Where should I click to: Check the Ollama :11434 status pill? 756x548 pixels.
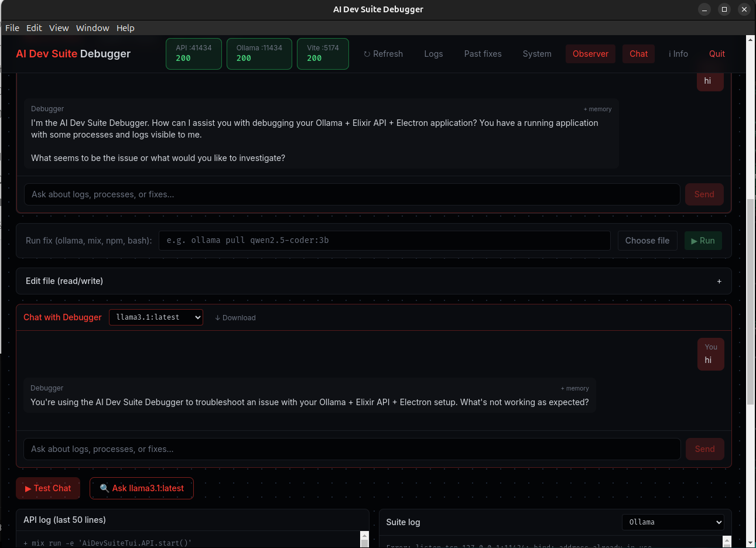pos(259,53)
